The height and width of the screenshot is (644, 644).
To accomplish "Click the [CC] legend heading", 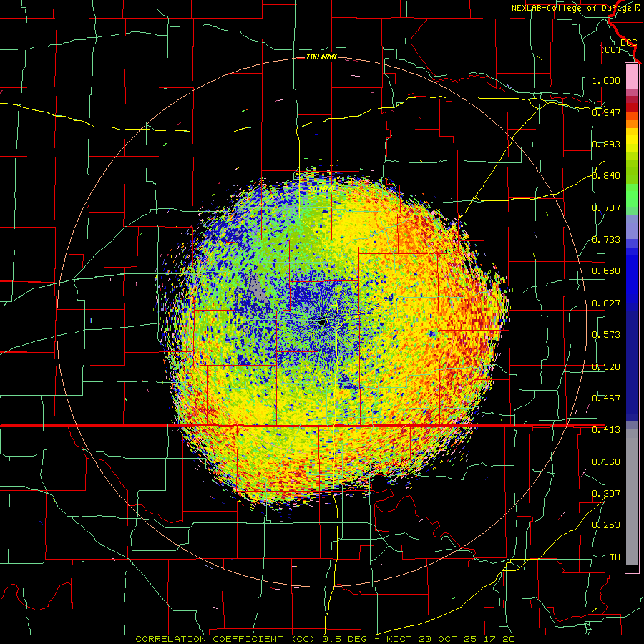I will (x=611, y=49).
